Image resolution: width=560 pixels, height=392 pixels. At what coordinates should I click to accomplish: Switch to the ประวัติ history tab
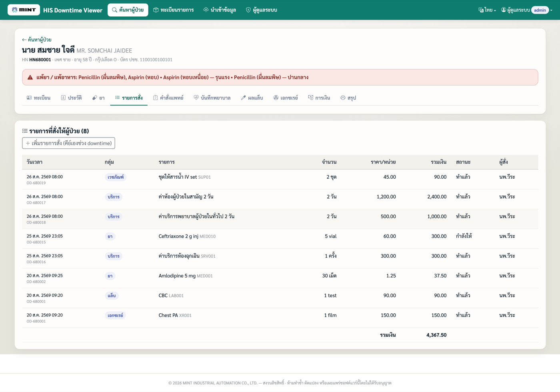coord(71,98)
